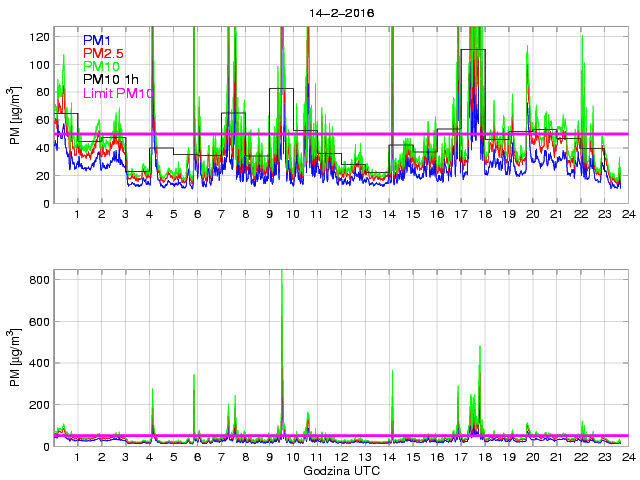Click hour 12 tick on the top chart
640x480 pixels.
pyautogui.click(x=341, y=215)
